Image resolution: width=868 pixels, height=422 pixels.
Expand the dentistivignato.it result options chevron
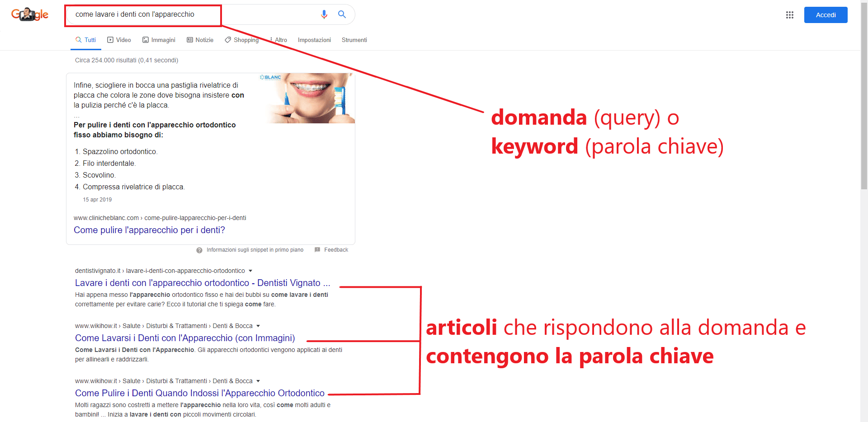pos(251,271)
